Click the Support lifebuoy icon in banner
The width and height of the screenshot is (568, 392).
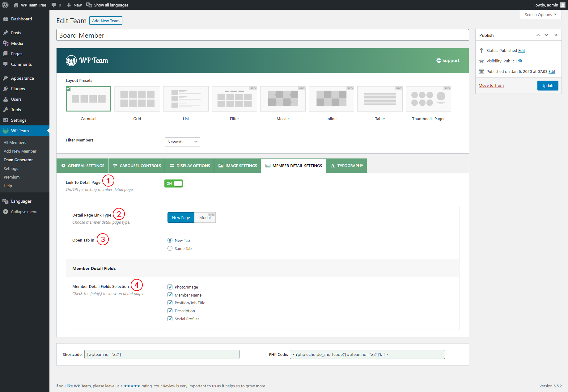tap(439, 61)
